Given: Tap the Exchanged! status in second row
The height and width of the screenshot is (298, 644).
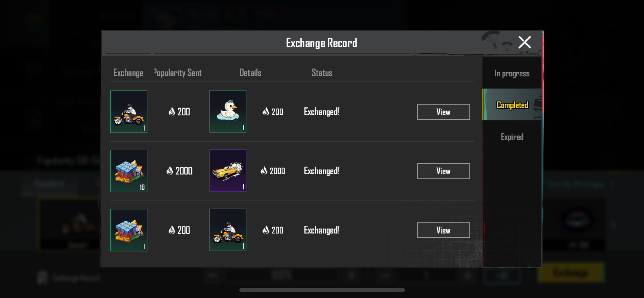Looking at the screenshot, I should 322,171.
